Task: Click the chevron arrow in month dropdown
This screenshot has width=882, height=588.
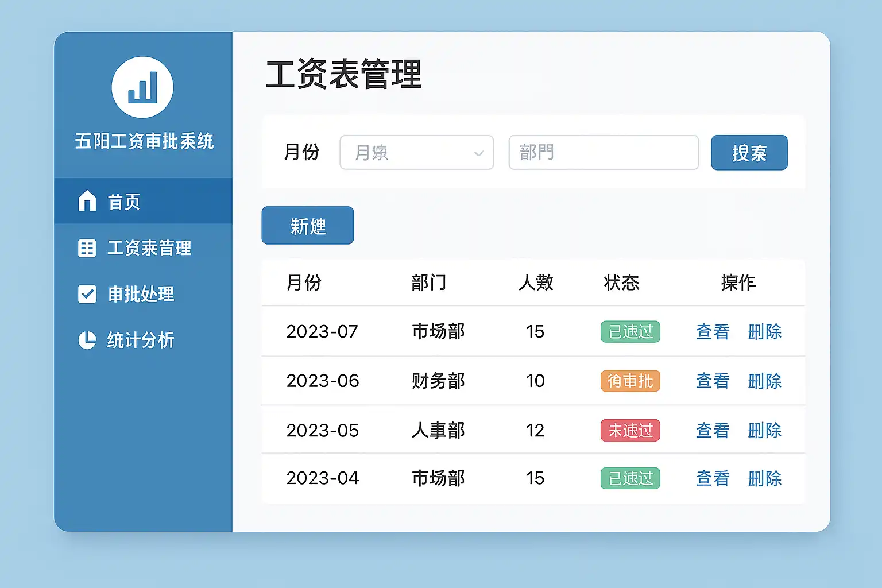Action: coord(479,153)
